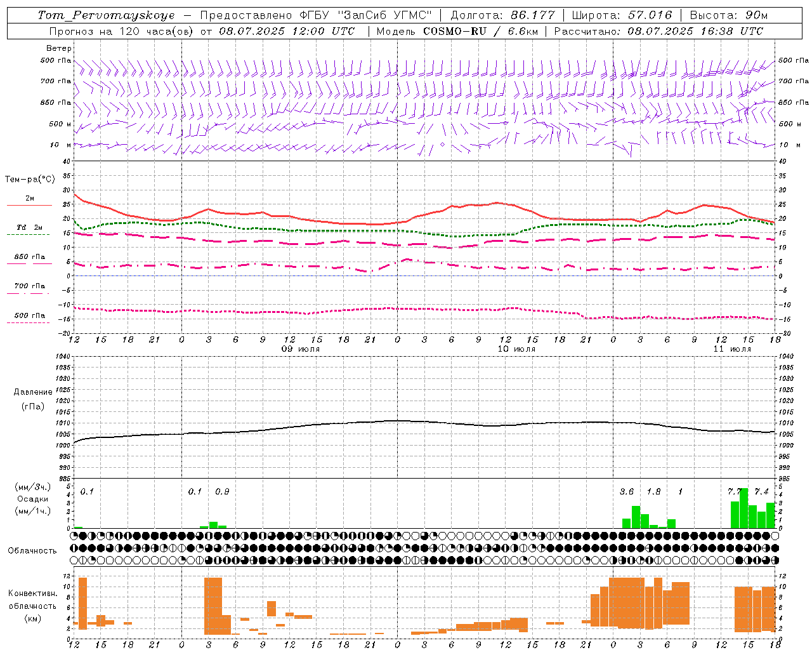Select the longitude value "Долгота: 86.177"
Viewport: 812px width, 650px height.
(502, 15)
